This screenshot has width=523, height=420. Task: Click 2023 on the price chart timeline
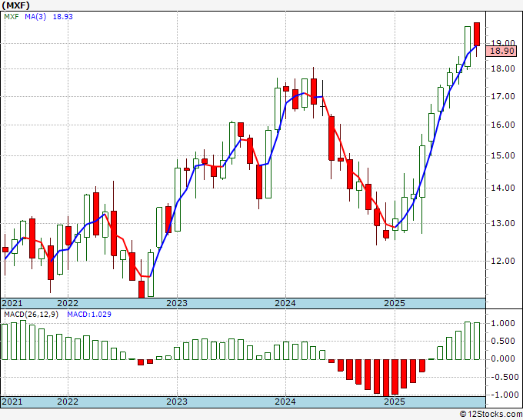[177, 303]
